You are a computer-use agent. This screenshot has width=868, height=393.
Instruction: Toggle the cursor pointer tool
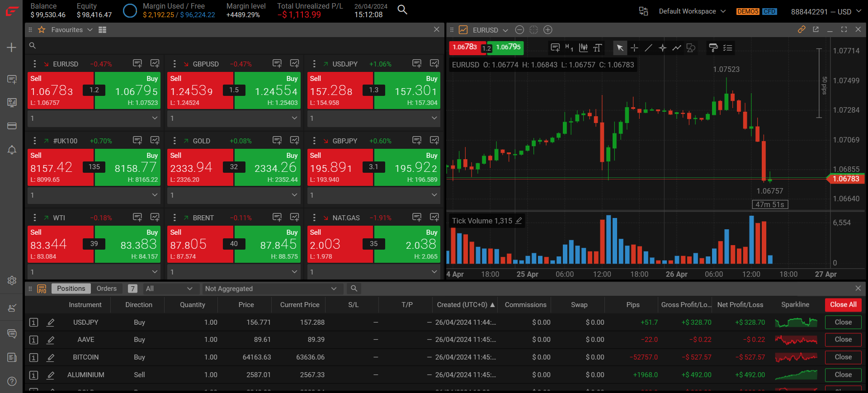[620, 47]
